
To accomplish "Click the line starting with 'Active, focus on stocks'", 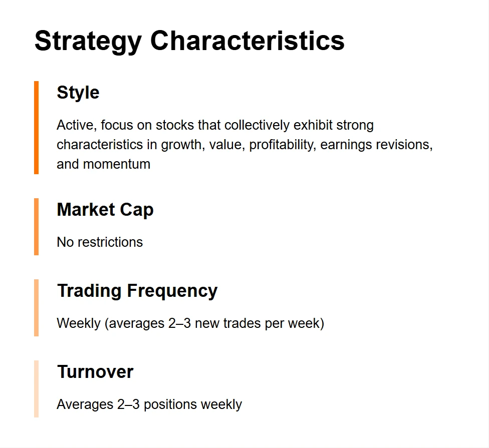I will (x=215, y=125).
